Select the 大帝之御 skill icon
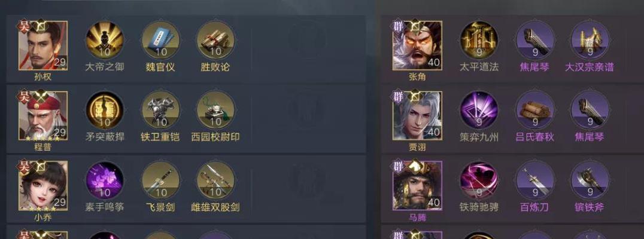This screenshot has height=239, width=644. [105, 40]
